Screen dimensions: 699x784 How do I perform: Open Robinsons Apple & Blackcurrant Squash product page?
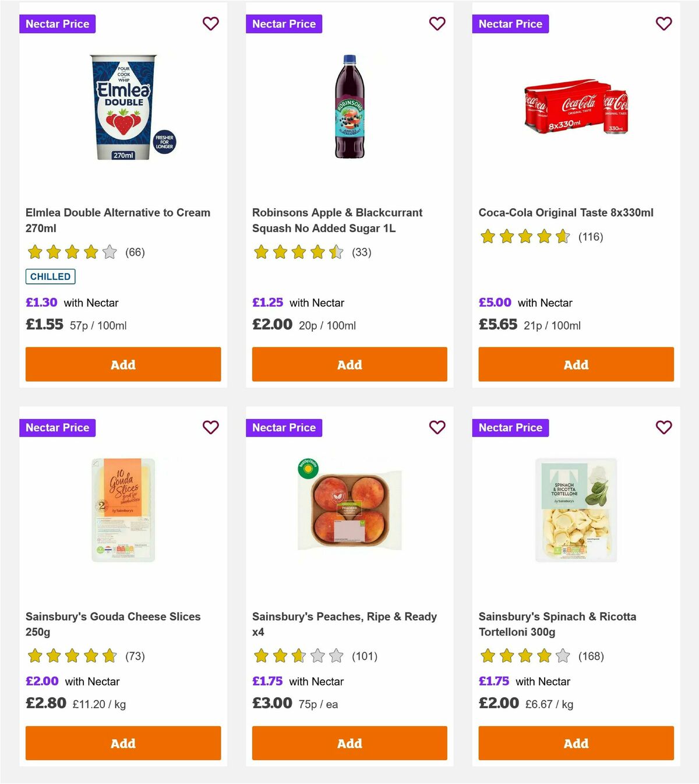coord(337,220)
